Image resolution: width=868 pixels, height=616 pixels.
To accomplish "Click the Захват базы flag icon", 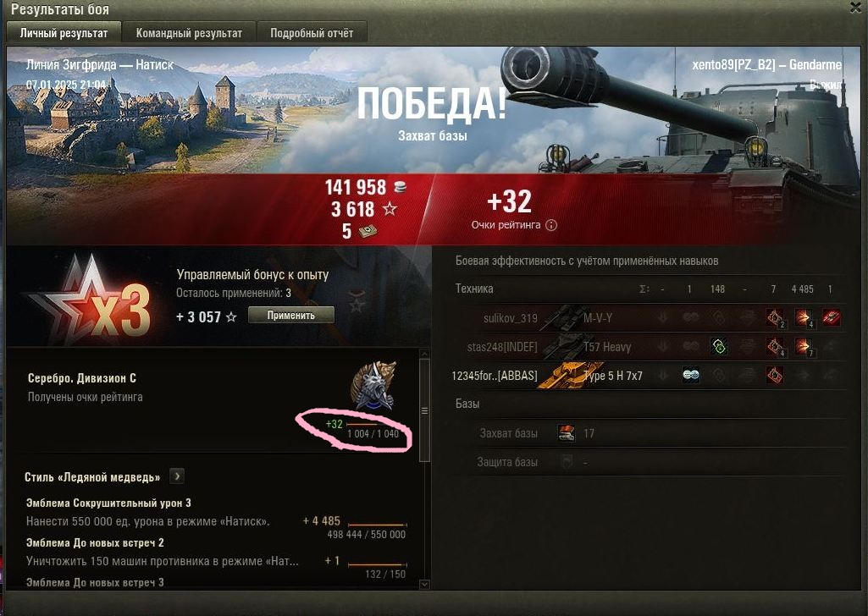I will click(567, 432).
